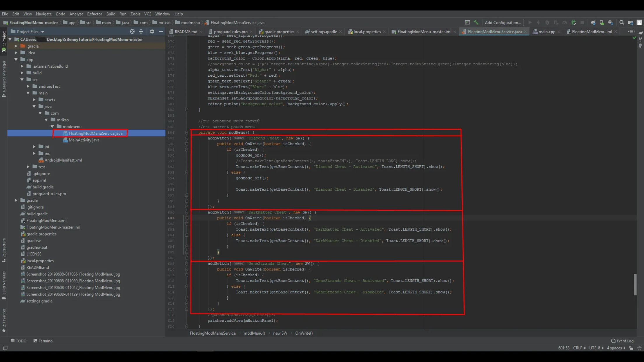Open AVD Manager icon
The image size is (644, 362).
click(x=602, y=22)
